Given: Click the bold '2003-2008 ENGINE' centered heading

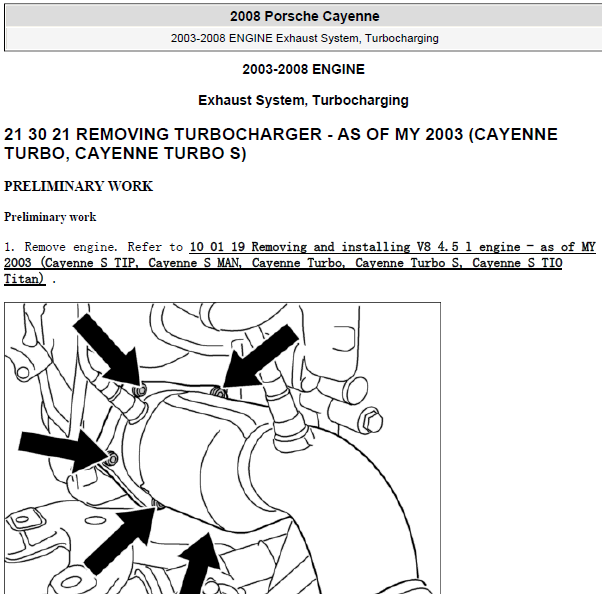Looking at the screenshot, I should tap(303, 69).
